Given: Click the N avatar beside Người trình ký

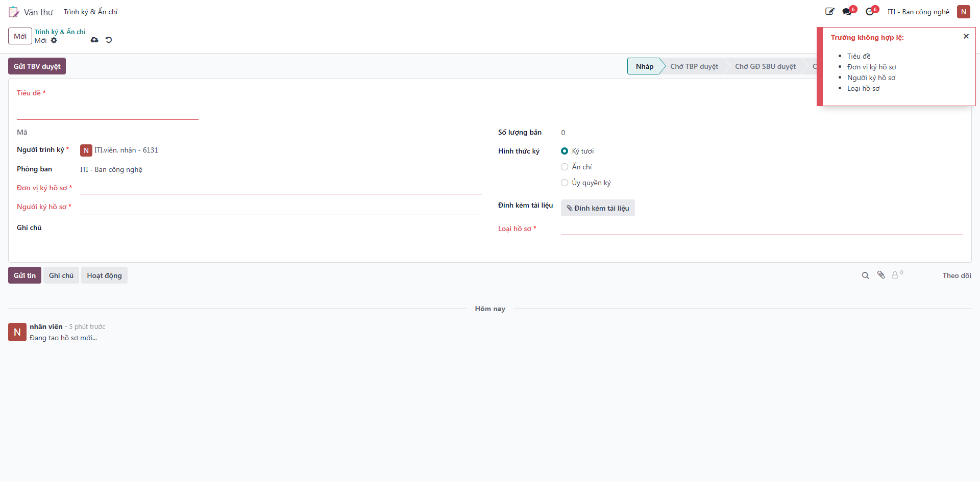Looking at the screenshot, I should 86,150.
